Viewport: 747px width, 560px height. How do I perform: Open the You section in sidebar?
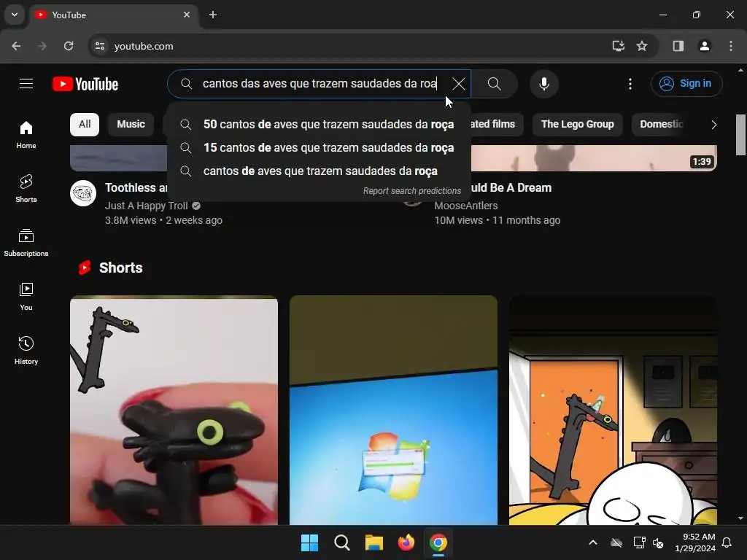click(x=26, y=296)
